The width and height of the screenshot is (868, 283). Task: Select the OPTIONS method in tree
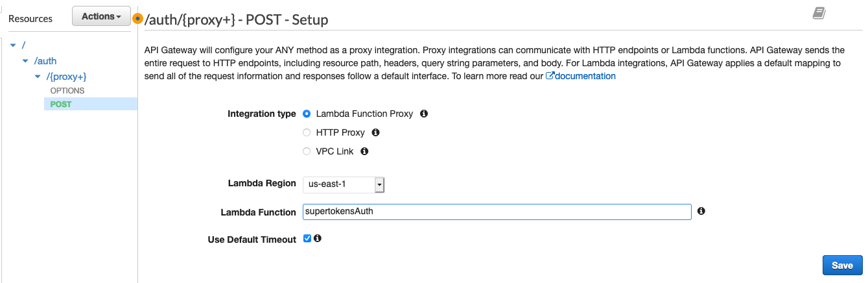[x=67, y=90]
